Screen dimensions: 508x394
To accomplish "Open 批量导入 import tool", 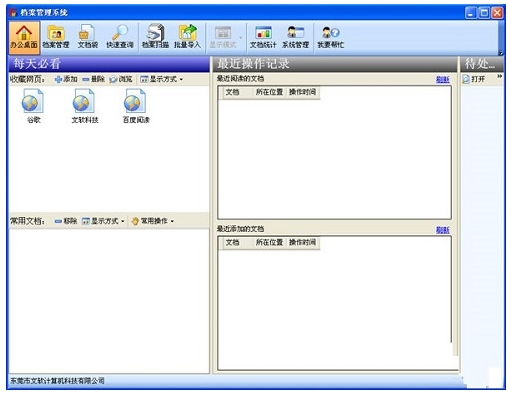I will tap(187, 37).
